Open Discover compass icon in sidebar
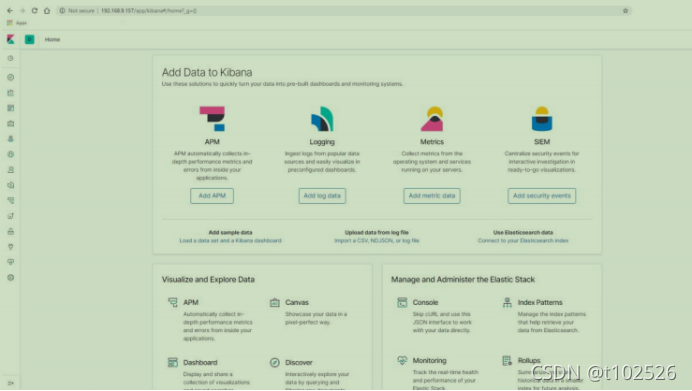This screenshot has width=692, height=391. 11,77
